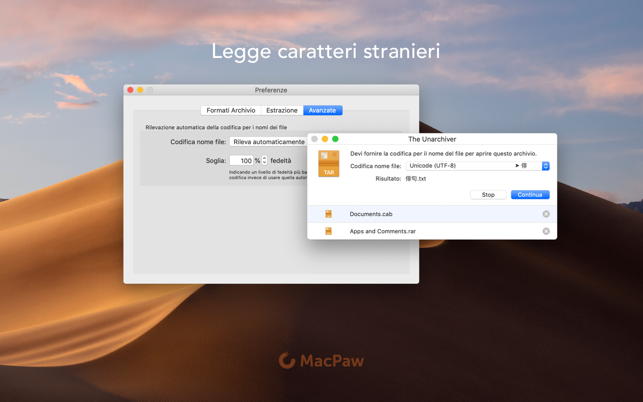Image resolution: width=643 pixels, height=402 pixels.
Task: Open Rileva automaticamente encoding dropdown in Preferenze
Action: click(x=268, y=142)
